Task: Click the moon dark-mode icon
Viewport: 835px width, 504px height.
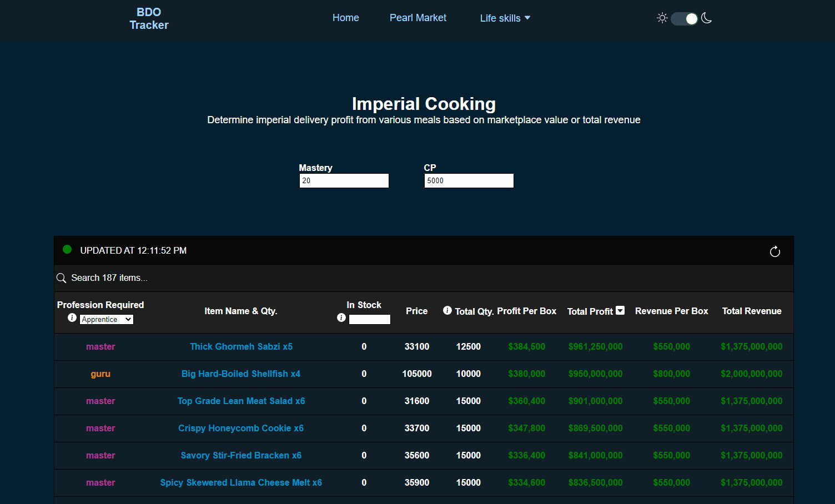Action: click(706, 18)
